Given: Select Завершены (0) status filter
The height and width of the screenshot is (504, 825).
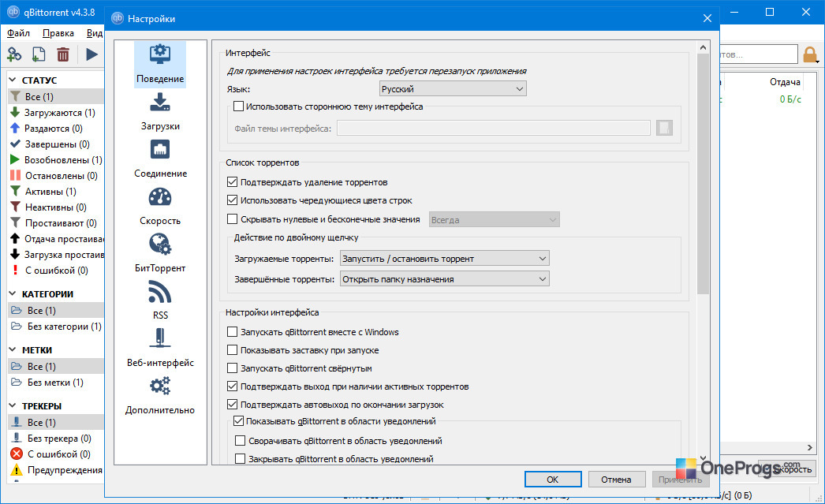Looking at the screenshot, I should [56, 144].
